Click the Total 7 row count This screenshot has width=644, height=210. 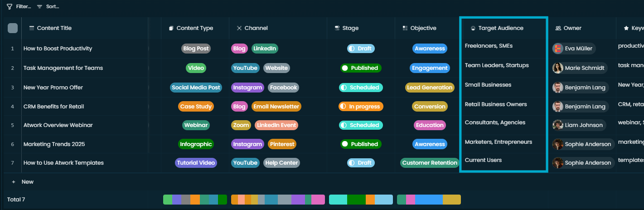[x=16, y=200]
